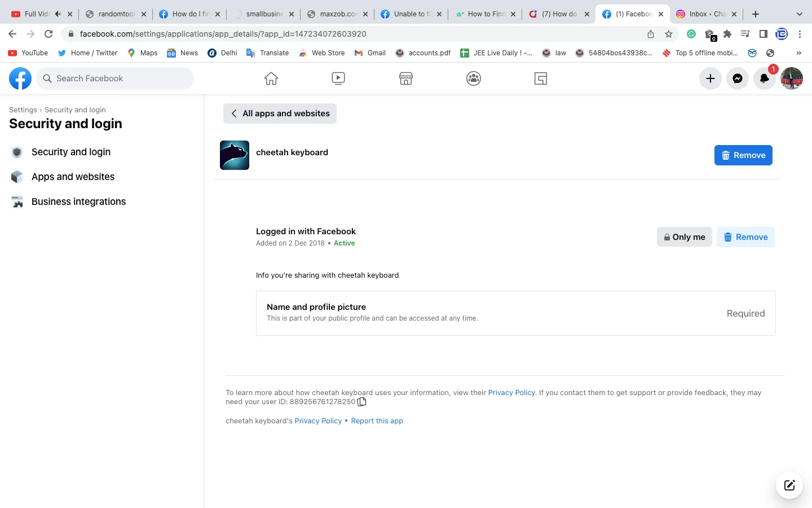Open the profile picture account menu
Image resolution: width=812 pixels, height=508 pixels.
(792, 78)
